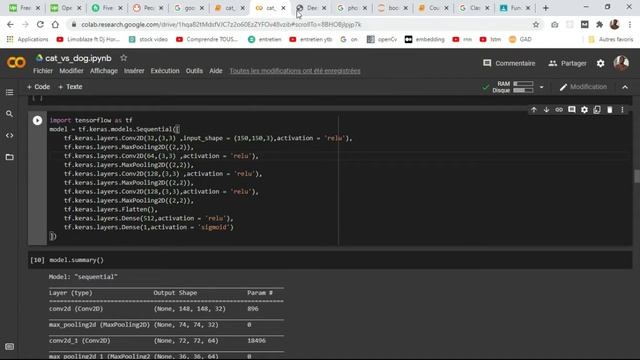Screen dimensions: 640x360
Task: Star the cat_vs_dog.ipynb notebook
Action: click(x=124, y=58)
